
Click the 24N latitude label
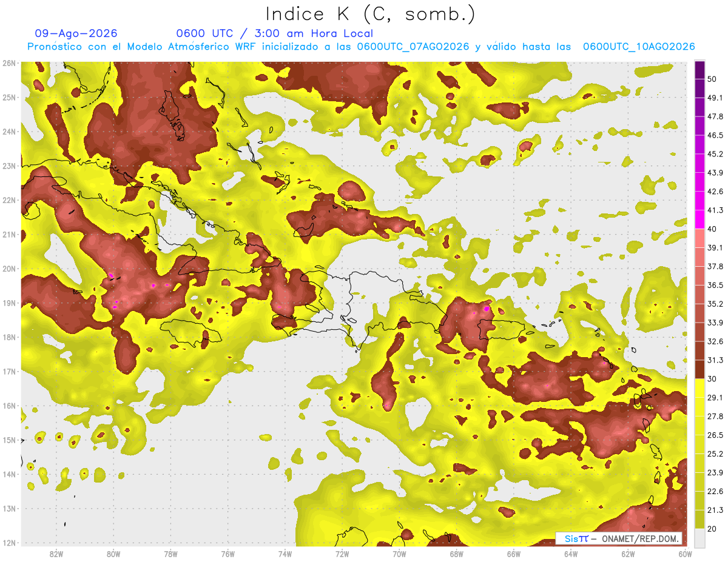click(x=9, y=132)
